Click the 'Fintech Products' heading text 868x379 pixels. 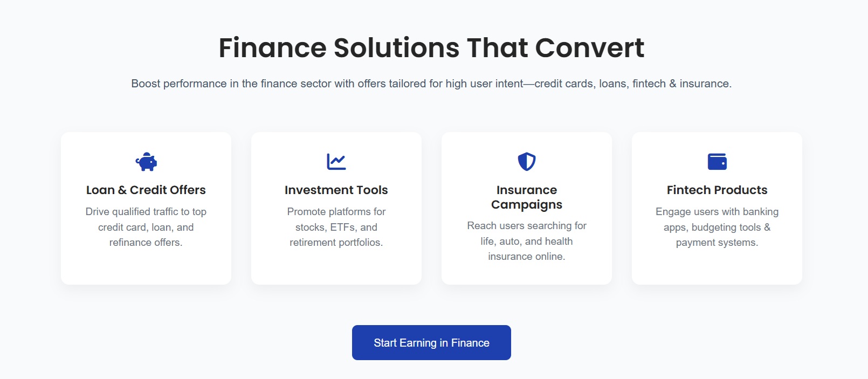[717, 190]
